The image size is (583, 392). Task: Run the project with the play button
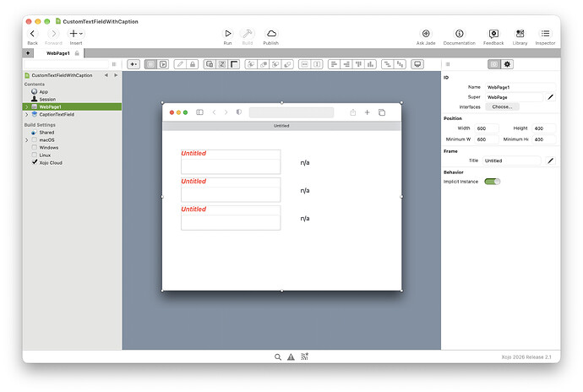click(x=227, y=34)
